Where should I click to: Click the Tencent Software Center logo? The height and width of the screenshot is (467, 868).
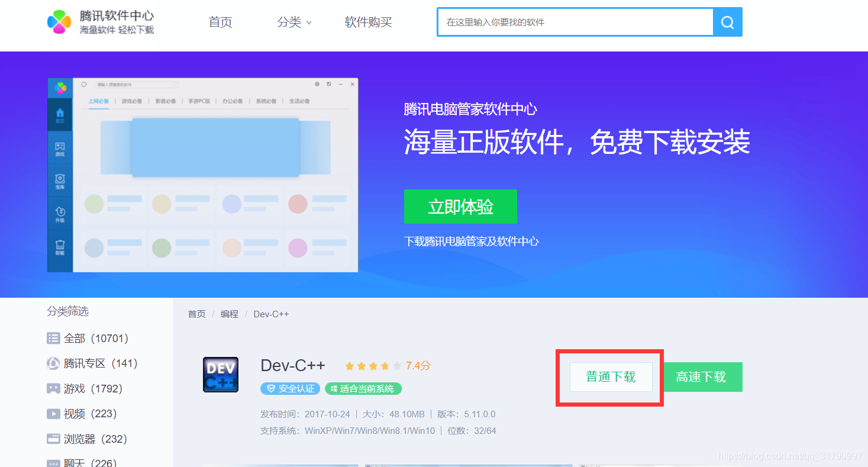[101, 22]
